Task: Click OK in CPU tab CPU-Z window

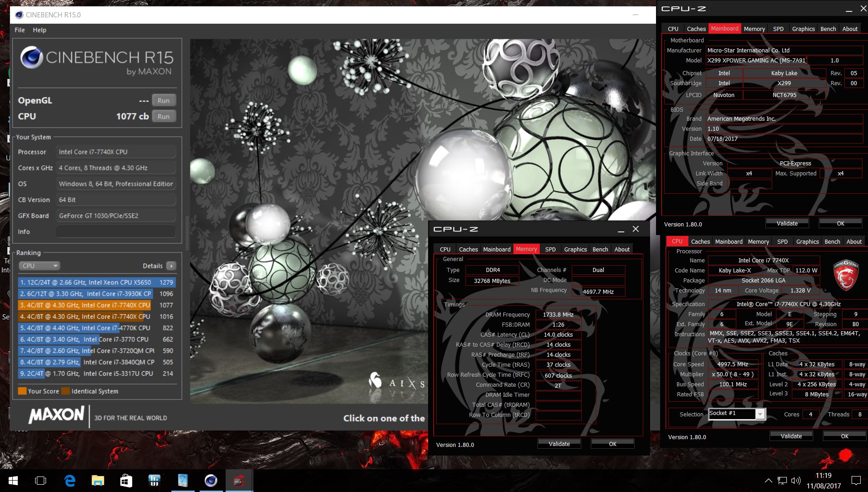Action: pos(844,436)
